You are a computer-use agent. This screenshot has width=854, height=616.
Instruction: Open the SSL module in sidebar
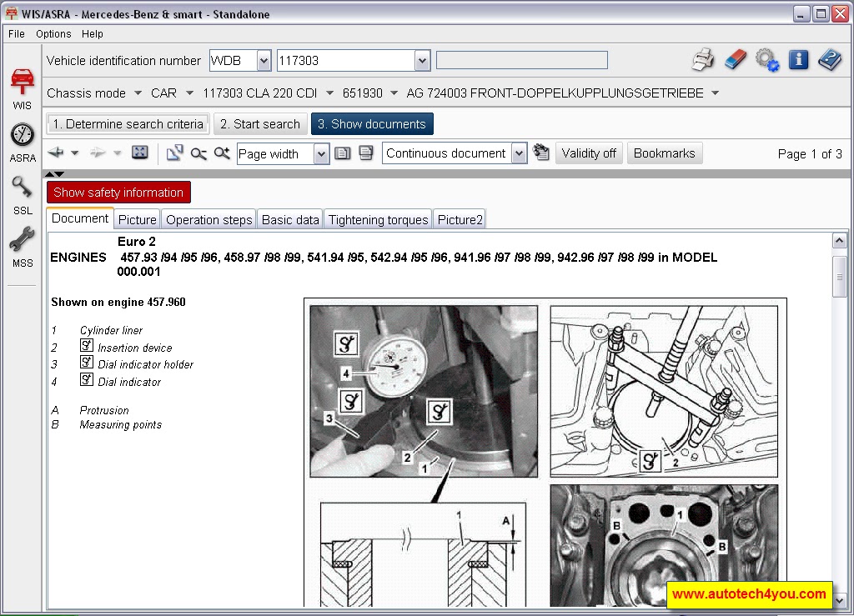(x=23, y=195)
